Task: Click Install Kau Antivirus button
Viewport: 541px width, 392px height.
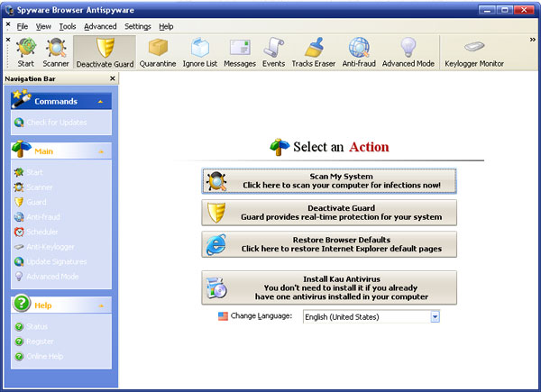Action: pos(329,287)
